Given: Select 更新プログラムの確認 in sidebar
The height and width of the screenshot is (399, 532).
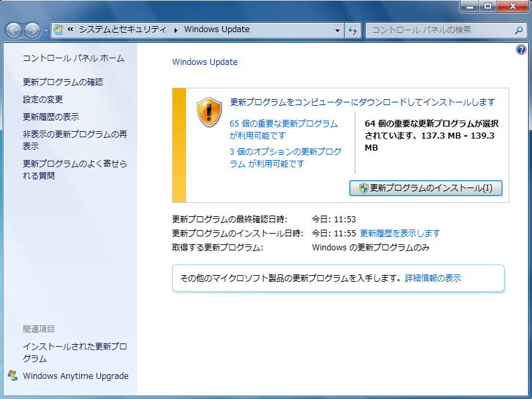Looking at the screenshot, I should tap(63, 82).
